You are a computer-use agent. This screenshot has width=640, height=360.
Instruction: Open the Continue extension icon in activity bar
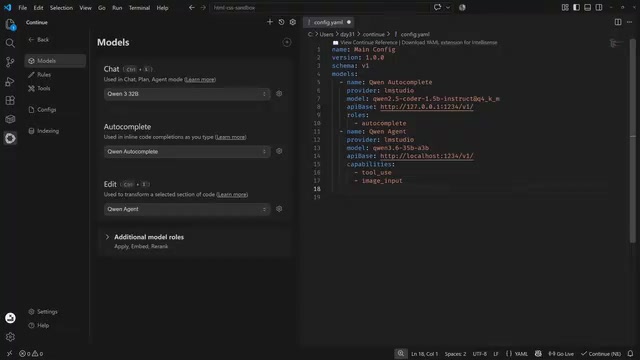click(10, 138)
